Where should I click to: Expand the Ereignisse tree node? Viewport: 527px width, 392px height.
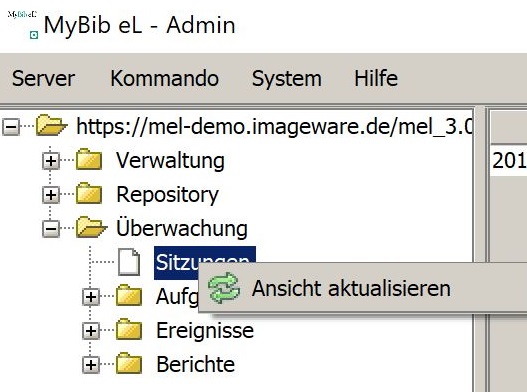tap(91, 331)
